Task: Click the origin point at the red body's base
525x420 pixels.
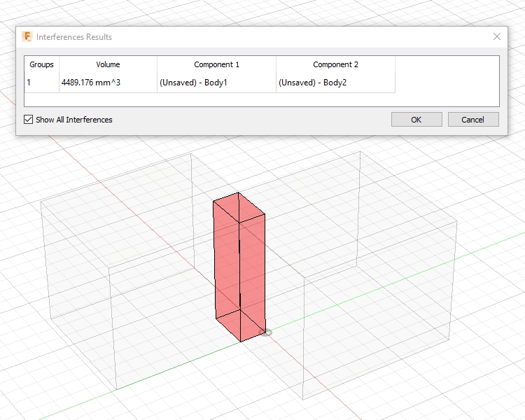Action: pos(266,332)
